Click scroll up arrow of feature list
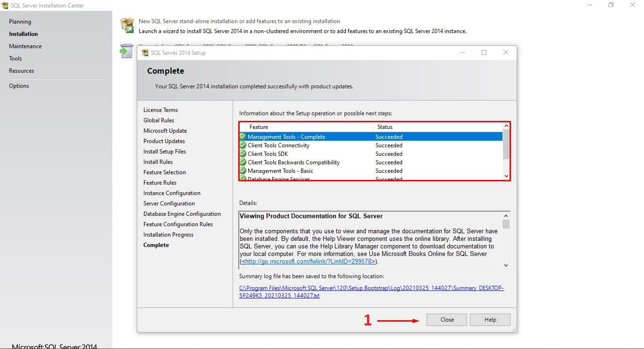The height and width of the screenshot is (349, 644). click(x=506, y=126)
